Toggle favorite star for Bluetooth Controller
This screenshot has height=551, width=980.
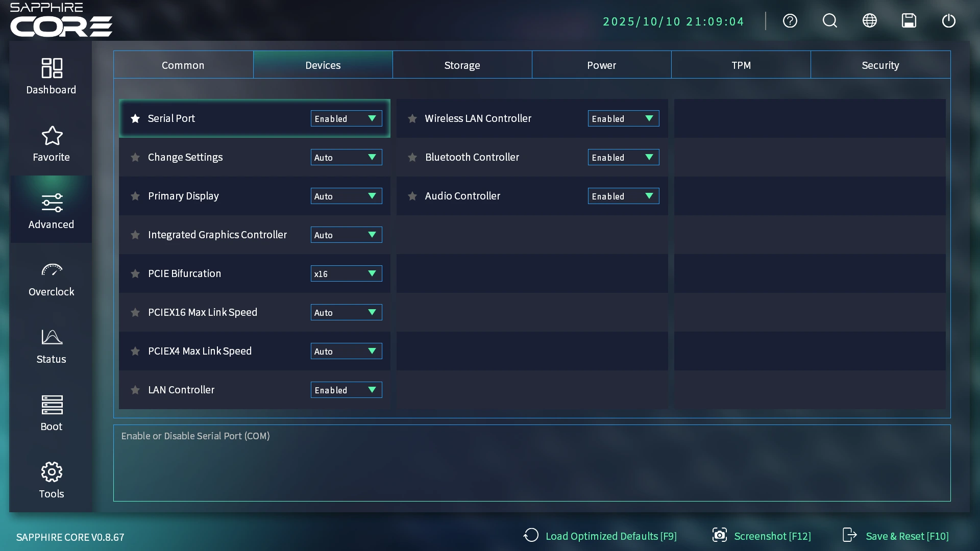[x=412, y=157]
